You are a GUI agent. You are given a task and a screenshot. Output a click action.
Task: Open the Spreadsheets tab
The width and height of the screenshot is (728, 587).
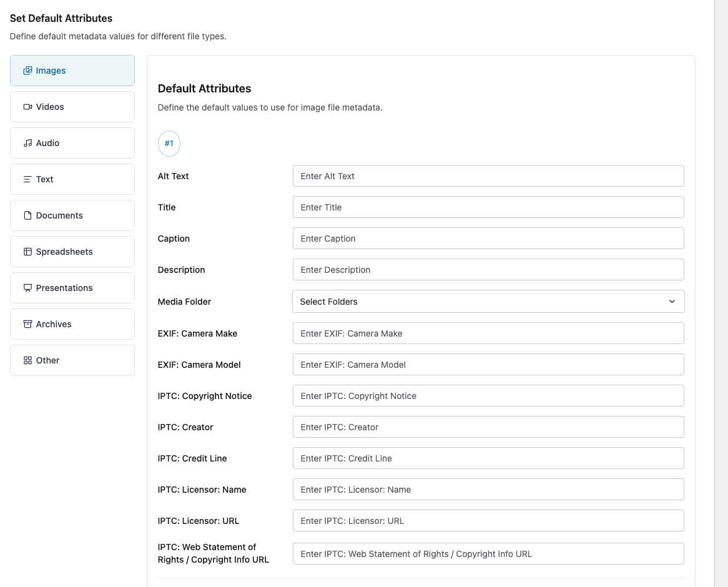(72, 252)
